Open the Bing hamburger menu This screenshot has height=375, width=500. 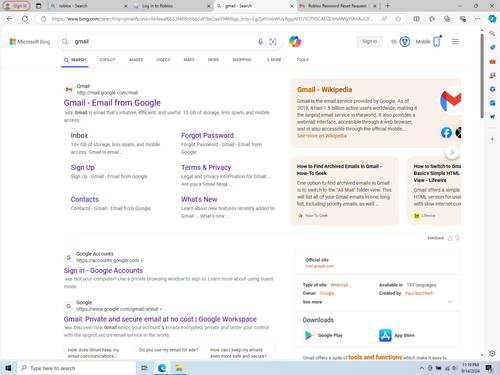455,42
